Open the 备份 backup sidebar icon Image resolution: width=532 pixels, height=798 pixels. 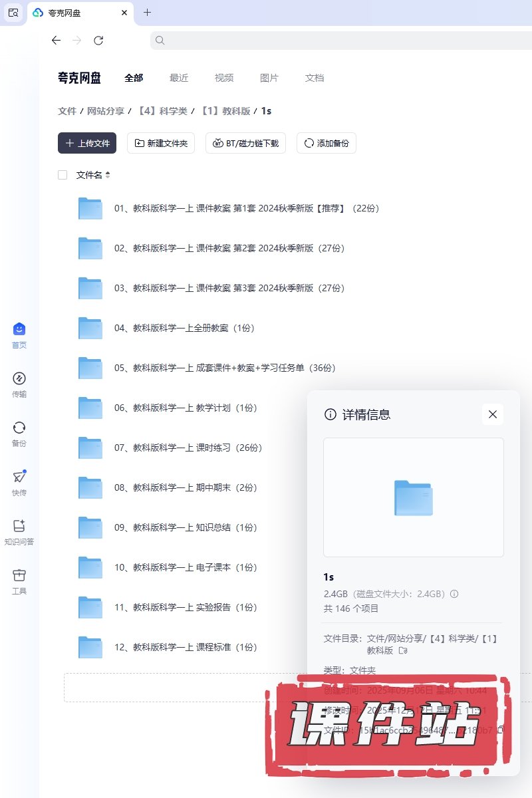(x=19, y=428)
